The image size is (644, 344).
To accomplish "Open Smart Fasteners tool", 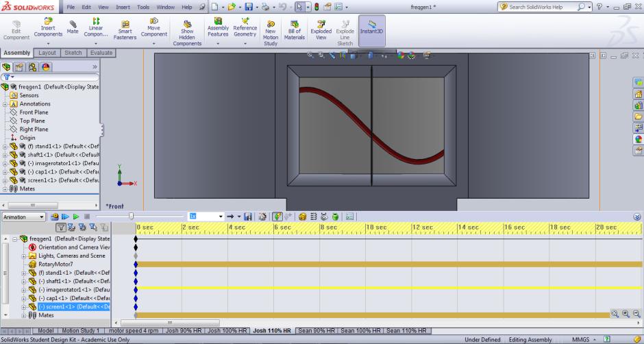I will coord(125,28).
